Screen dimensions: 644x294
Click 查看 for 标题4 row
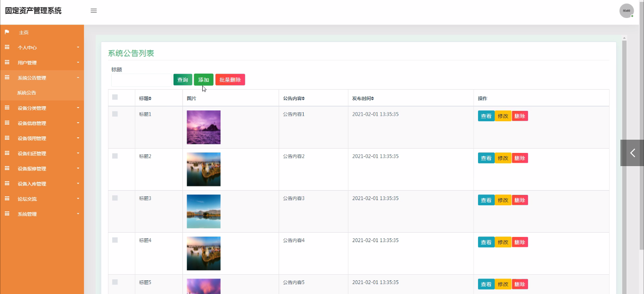(x=486, y=242)
